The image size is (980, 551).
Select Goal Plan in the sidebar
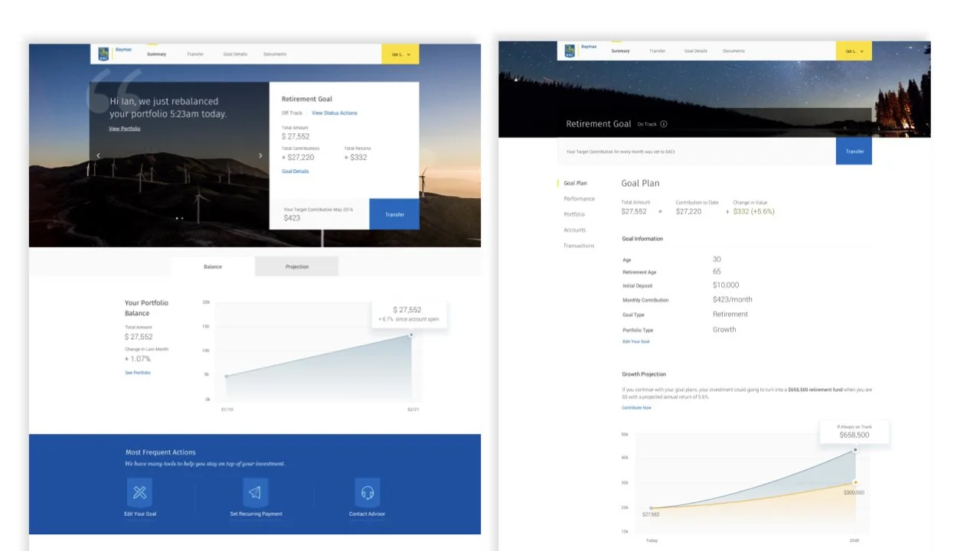(x=576, y=184)
